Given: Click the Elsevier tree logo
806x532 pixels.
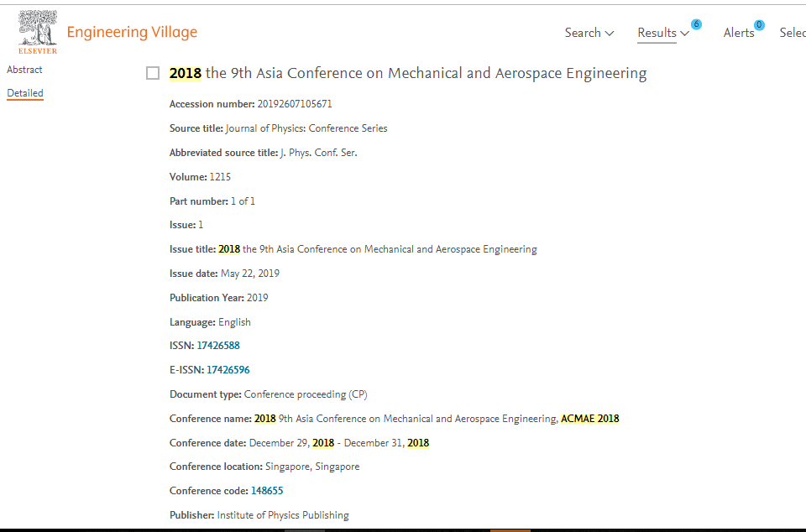Looking at the screenshot, I should [38, 32].
